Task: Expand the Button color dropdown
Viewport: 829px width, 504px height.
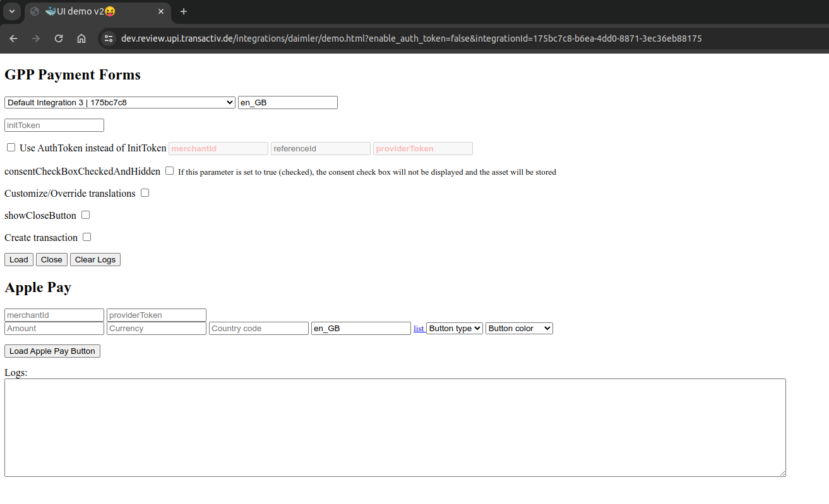Action: (519, 329)
